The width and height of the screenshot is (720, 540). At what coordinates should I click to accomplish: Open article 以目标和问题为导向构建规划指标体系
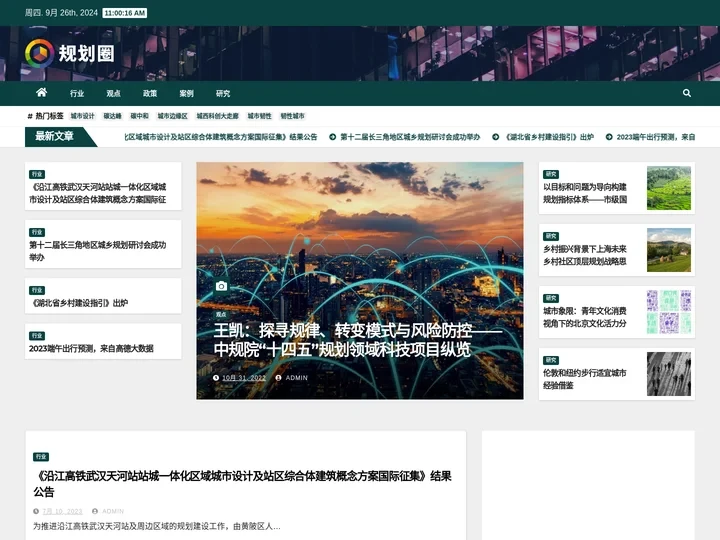click(x=585, y=193)
